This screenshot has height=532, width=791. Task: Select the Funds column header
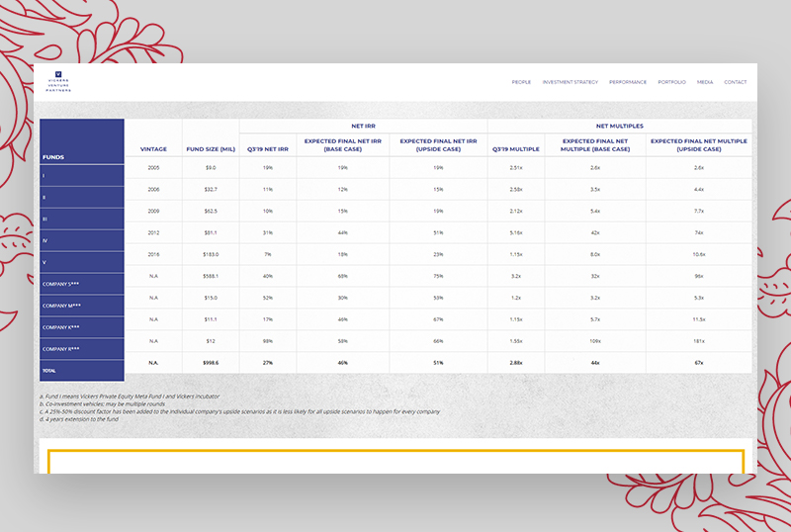pyautogui.click(x=53, y=156)
